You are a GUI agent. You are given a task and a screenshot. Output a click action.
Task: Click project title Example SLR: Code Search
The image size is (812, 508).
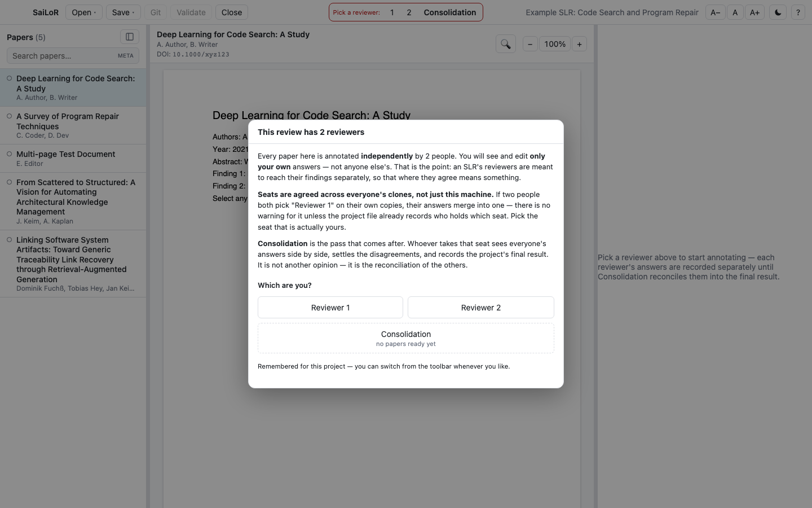coord(612,12)
